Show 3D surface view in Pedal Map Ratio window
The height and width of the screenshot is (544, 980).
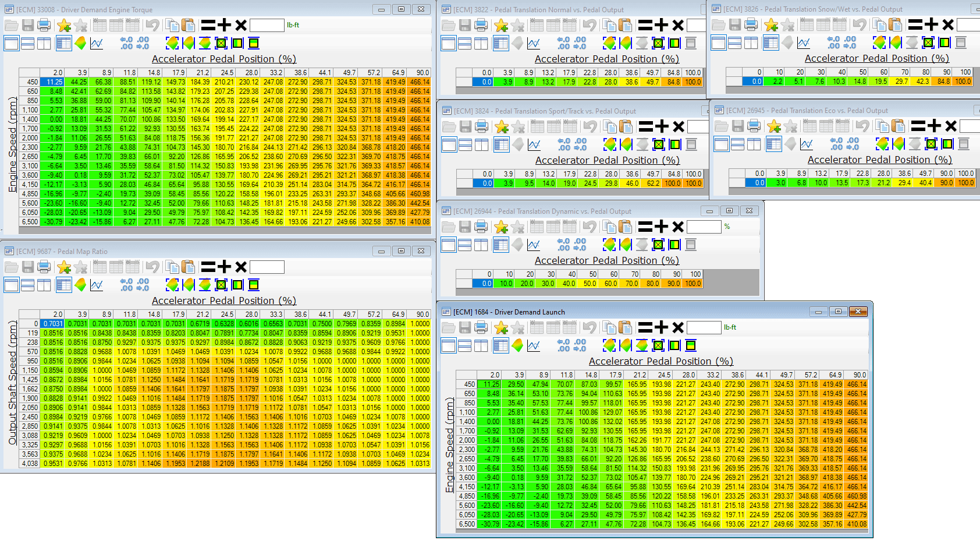pos(80,285)
